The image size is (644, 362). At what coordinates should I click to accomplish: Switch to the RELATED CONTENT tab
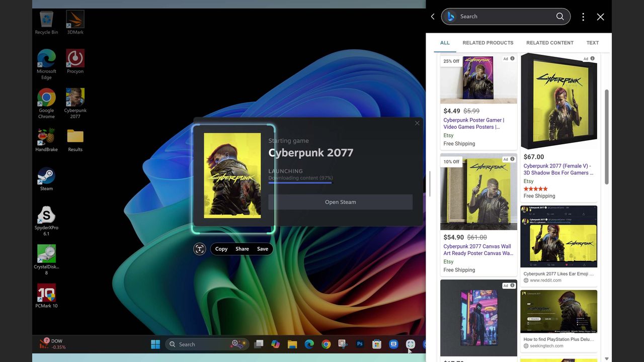550,43
